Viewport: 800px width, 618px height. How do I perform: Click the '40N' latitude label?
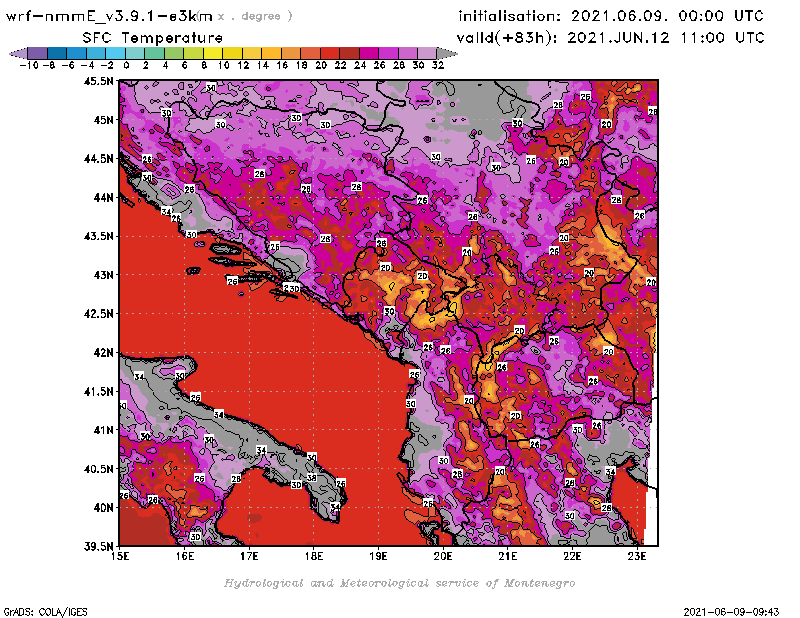(103, 507)
